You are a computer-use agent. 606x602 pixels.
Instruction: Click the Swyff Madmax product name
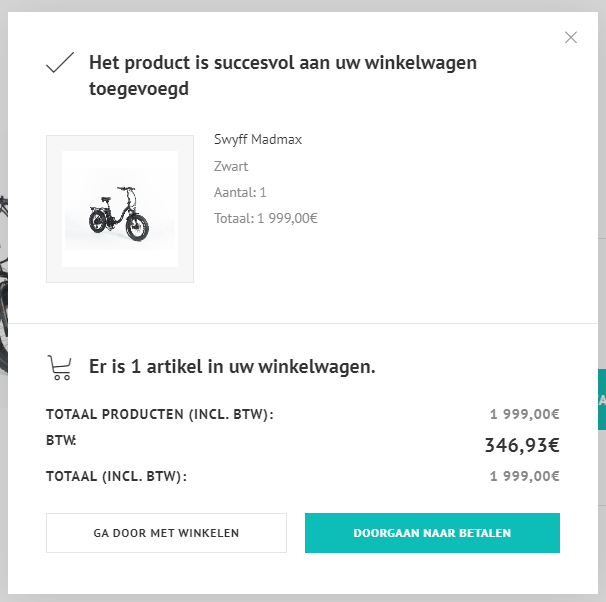(258, 140)
